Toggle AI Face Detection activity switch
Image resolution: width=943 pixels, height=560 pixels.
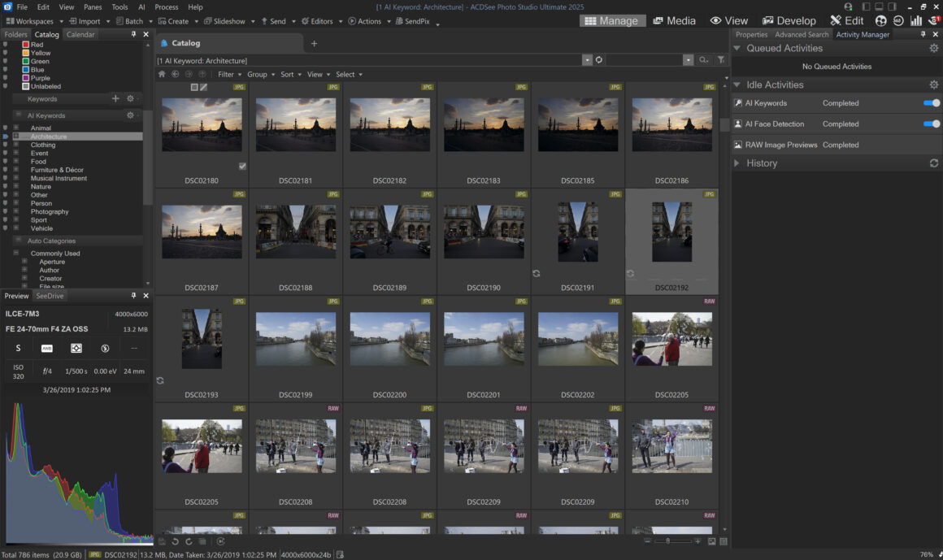pos(932,124)
